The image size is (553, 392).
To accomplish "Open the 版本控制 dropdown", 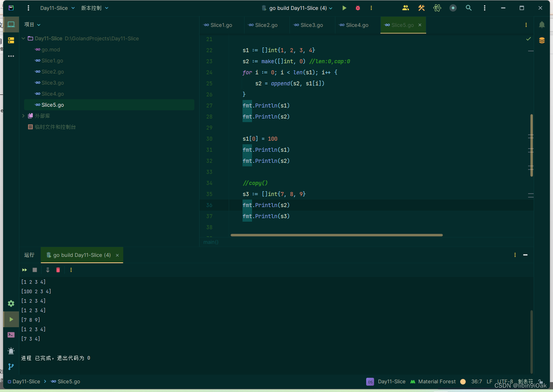I will tap(95, 8).
